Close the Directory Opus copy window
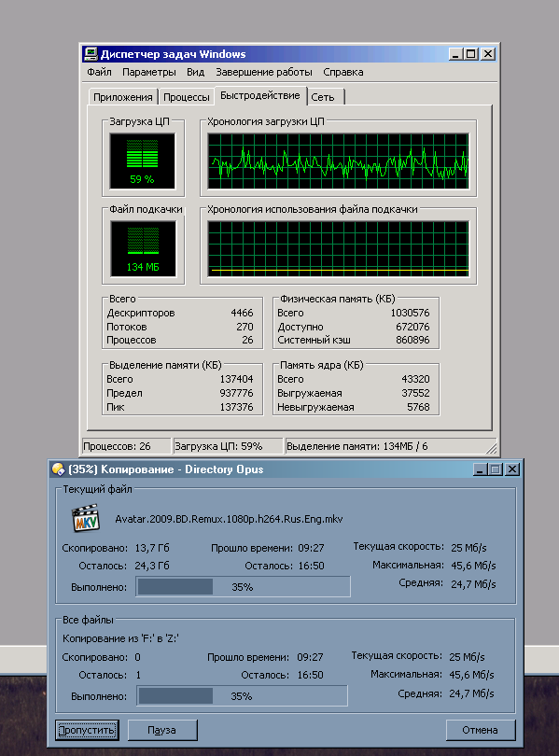 (512, 469)
